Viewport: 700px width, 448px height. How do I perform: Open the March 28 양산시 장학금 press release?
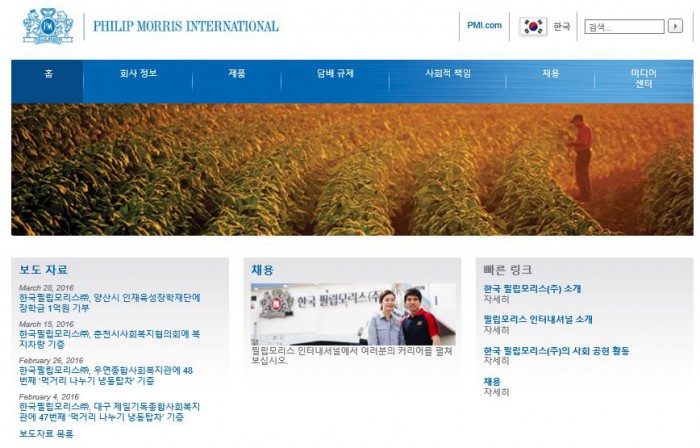(109, 303)
